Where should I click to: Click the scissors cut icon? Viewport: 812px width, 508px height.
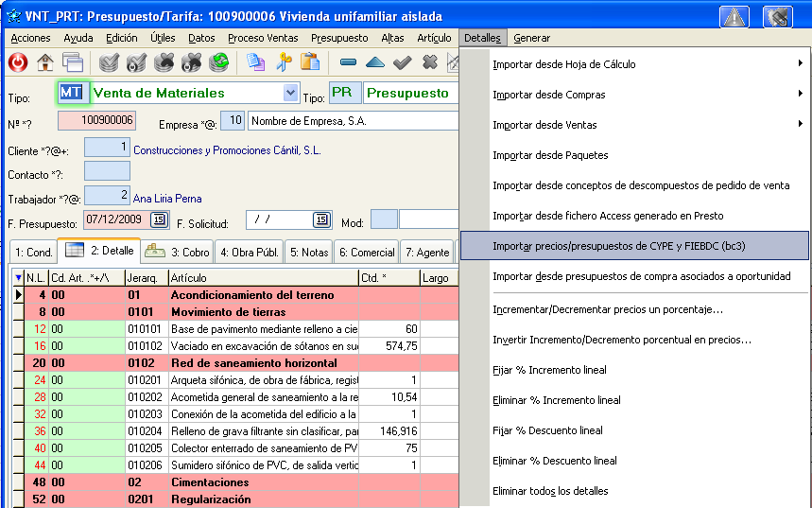284,62
